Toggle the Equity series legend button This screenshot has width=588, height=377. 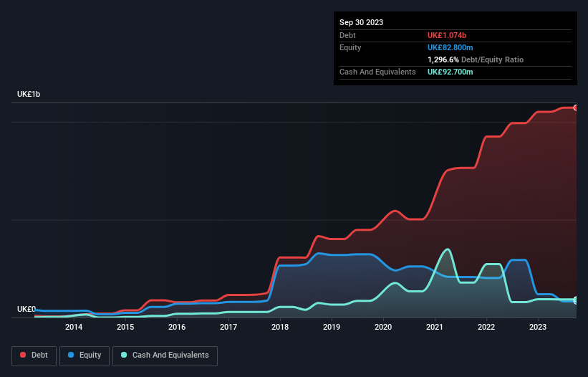coord(85,355)
